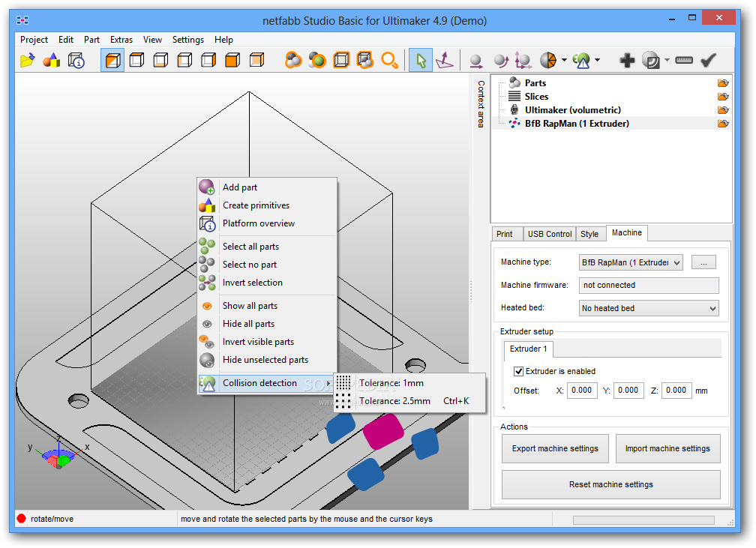Expand Collision detection submenu arrow
This screenshot has width=756, height=548.
click(328, 383)
